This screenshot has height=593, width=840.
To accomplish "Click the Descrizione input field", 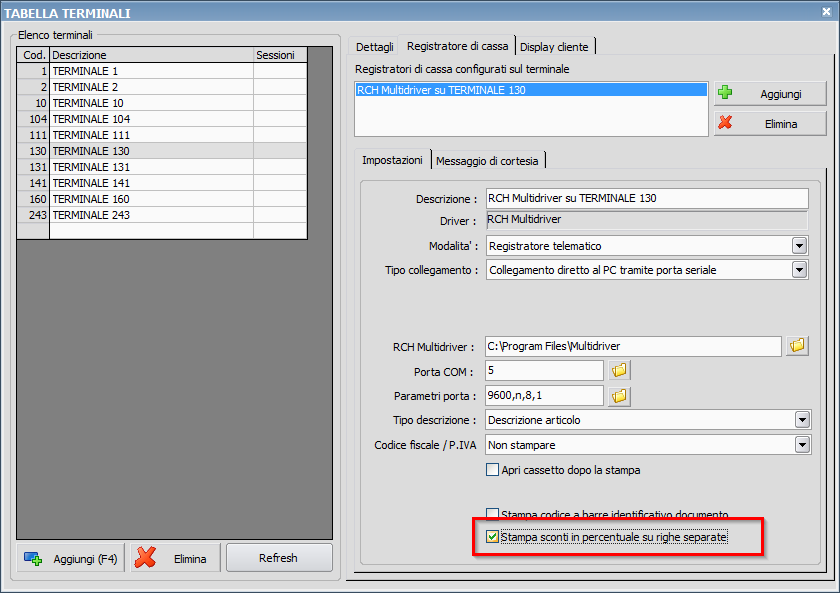I will (647, 198).
